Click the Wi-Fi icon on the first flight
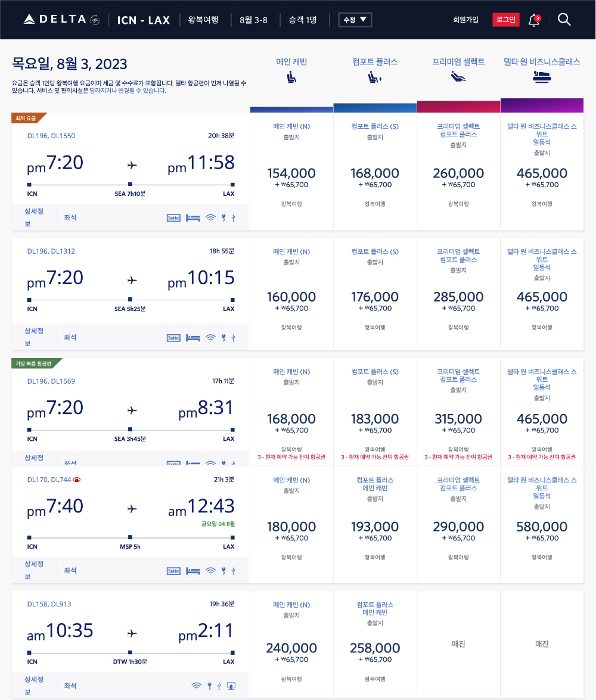Screen dimensions: 596x700 pyautogui.click(x=210, y=217)
